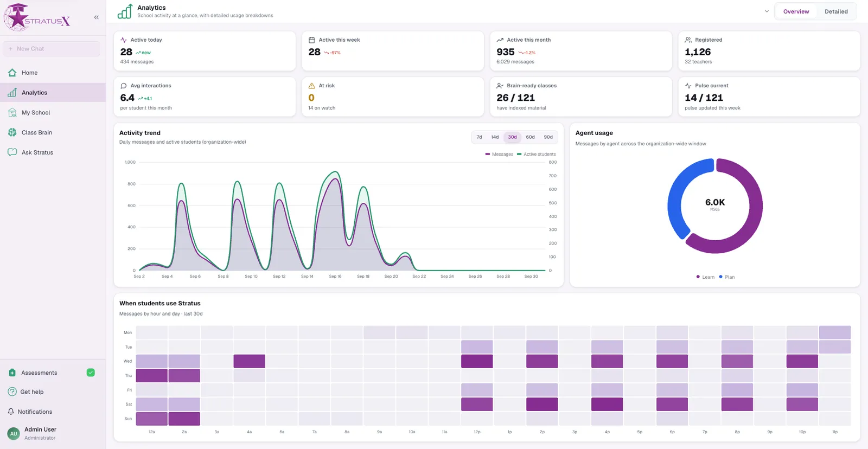Collapse the sidebar with the double chevron
868x449 pixels.
(96, 17)
